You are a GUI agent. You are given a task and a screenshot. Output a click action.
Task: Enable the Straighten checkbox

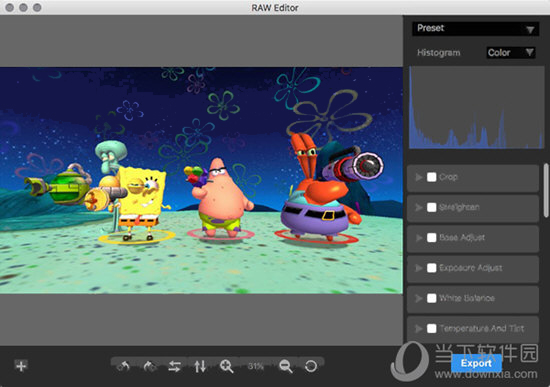431,207
